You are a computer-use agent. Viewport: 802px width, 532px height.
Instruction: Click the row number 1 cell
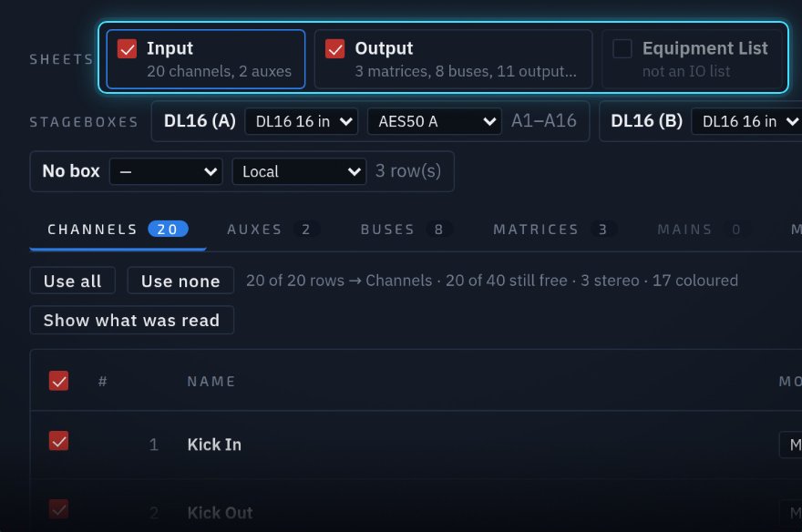(153, 445)
